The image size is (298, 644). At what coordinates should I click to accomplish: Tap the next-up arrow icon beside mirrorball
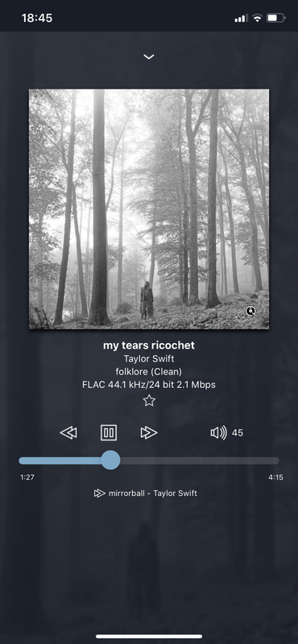pyautogui.click(x=100, y=493)
